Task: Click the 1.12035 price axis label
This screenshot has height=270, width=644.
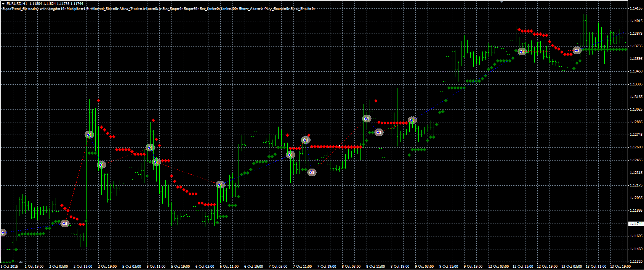Action: (636, 198)
